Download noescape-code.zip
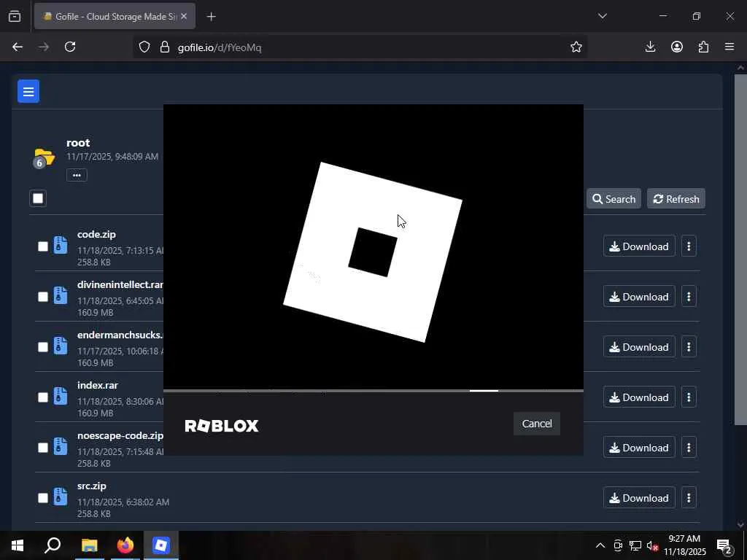Screen dimensions: 747x560 [639, 448]
